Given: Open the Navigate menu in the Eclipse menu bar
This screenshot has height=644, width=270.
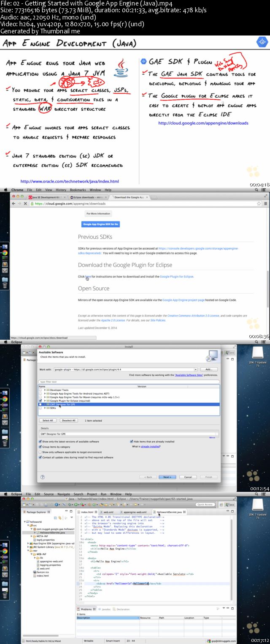Looking at the screenshot, I should click(x=64, y=494).
